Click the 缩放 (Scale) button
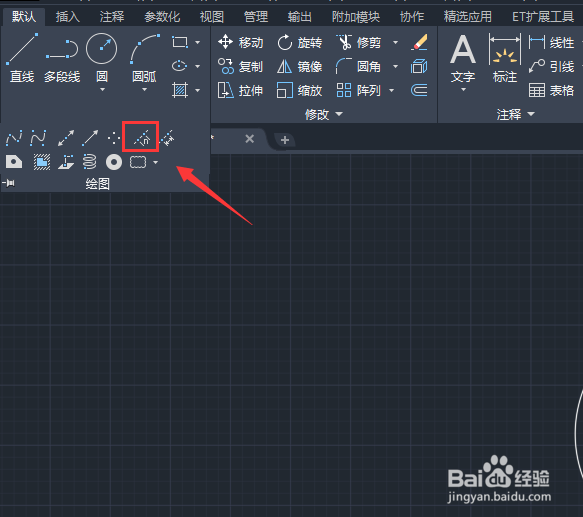Image resolution: width=583 pixels, height=517 pixels. coord(300,90)
